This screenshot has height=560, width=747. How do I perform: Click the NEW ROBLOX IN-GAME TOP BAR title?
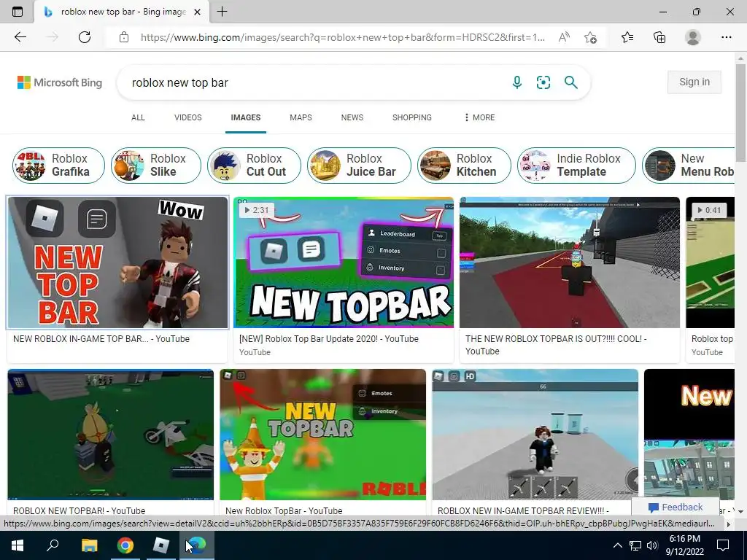click(101, 339)
